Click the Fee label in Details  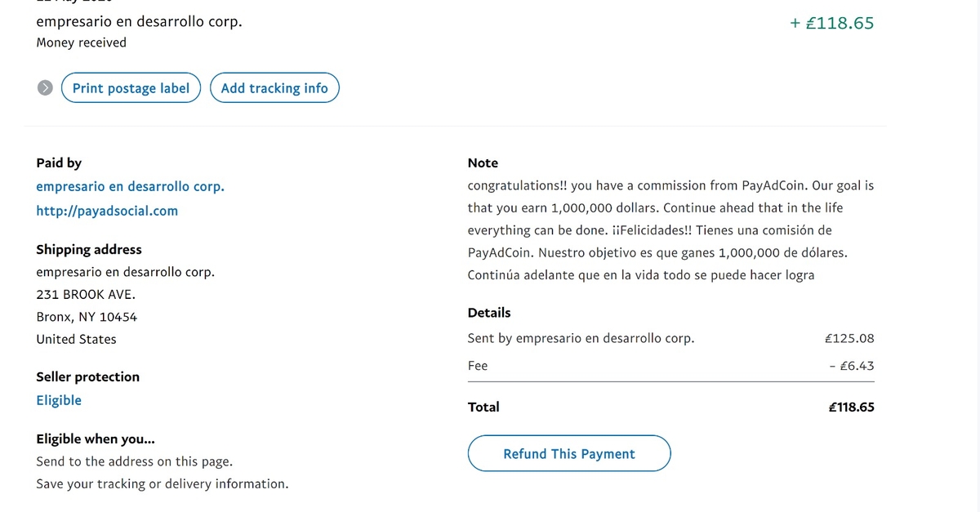point(478,366)
